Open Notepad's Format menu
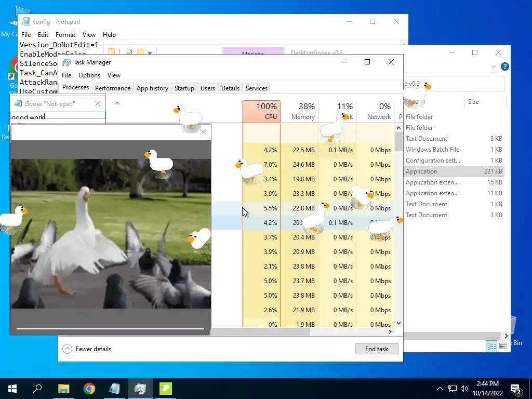 65,35
